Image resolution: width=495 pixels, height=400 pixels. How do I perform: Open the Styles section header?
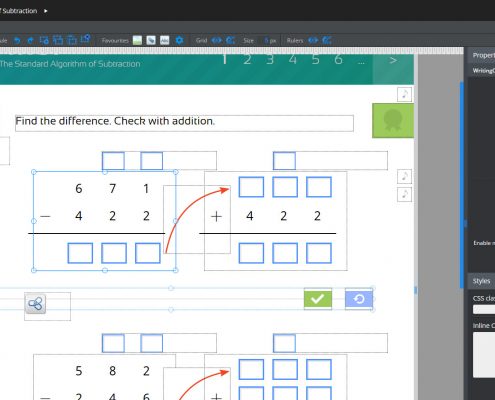[481, 281]
